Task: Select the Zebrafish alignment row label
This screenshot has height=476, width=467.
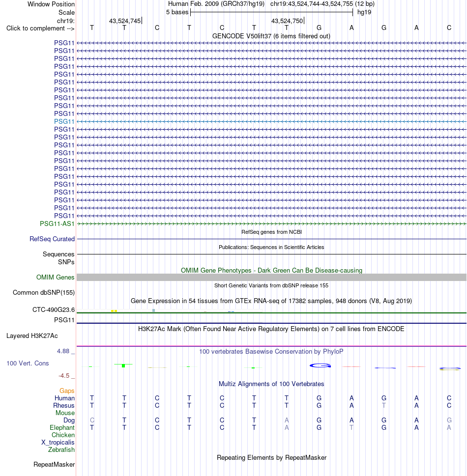Action: 61,449
